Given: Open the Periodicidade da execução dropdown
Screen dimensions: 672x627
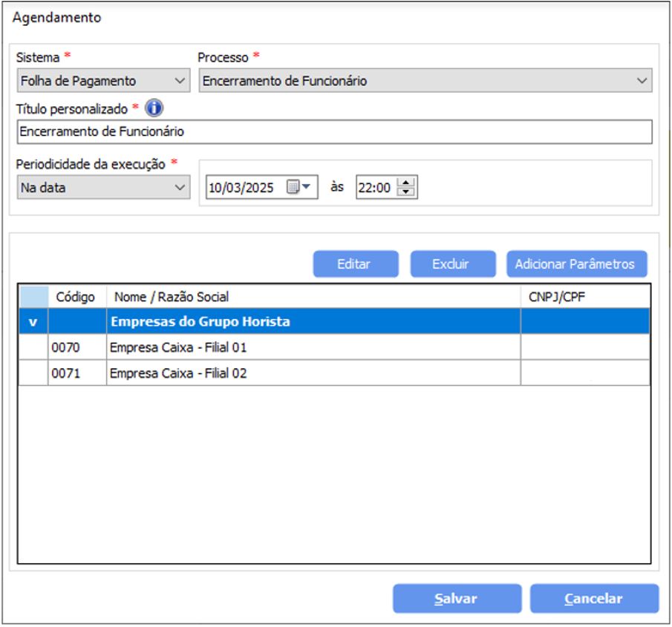Looking at the screenshot, I should [103, 187].
